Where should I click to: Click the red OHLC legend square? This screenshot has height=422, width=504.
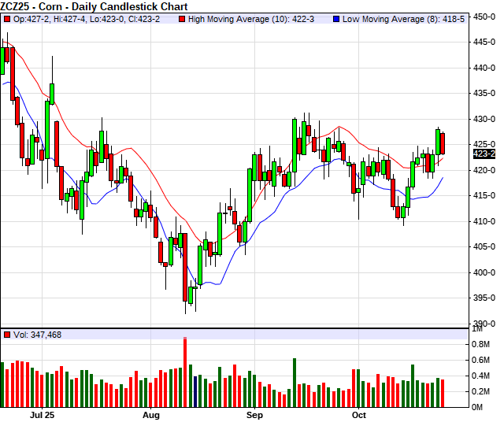click(x=6, y=17)
